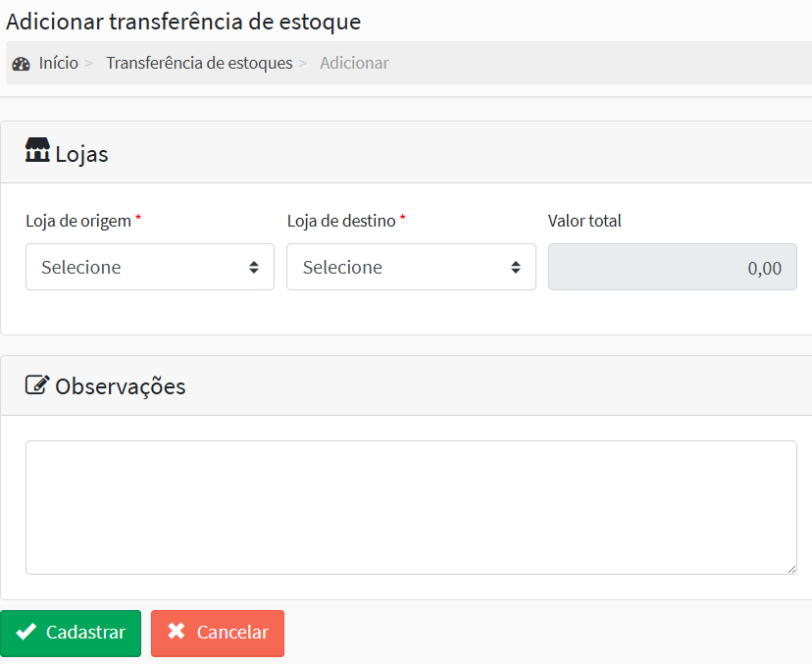Go to the Início breadcrumb link

(58, 63)
